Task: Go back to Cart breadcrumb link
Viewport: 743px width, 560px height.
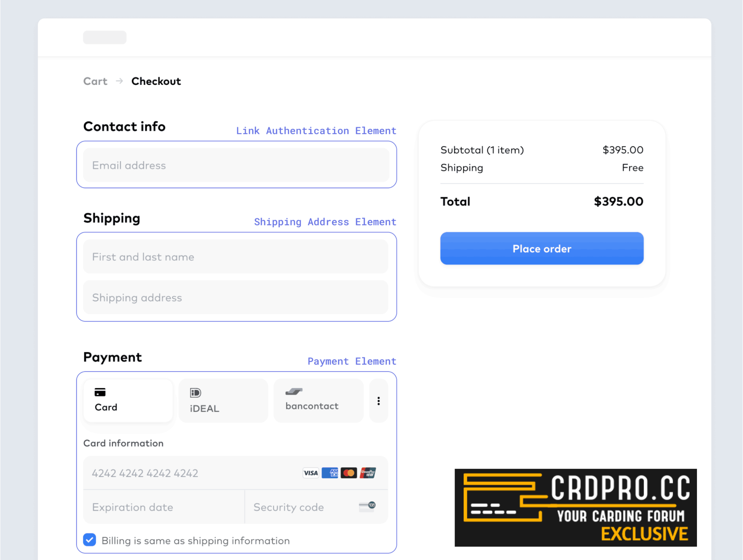Action: point(95,81)
